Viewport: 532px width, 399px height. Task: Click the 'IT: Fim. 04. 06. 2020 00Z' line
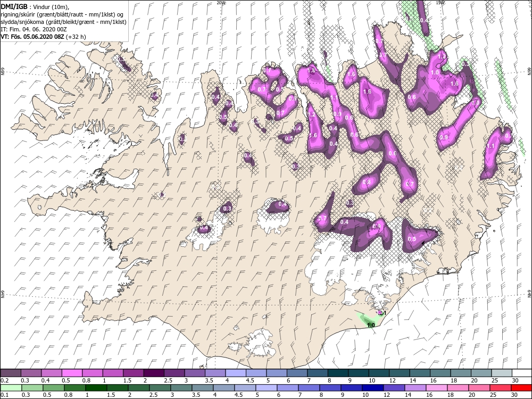click(x=33, y=29)
